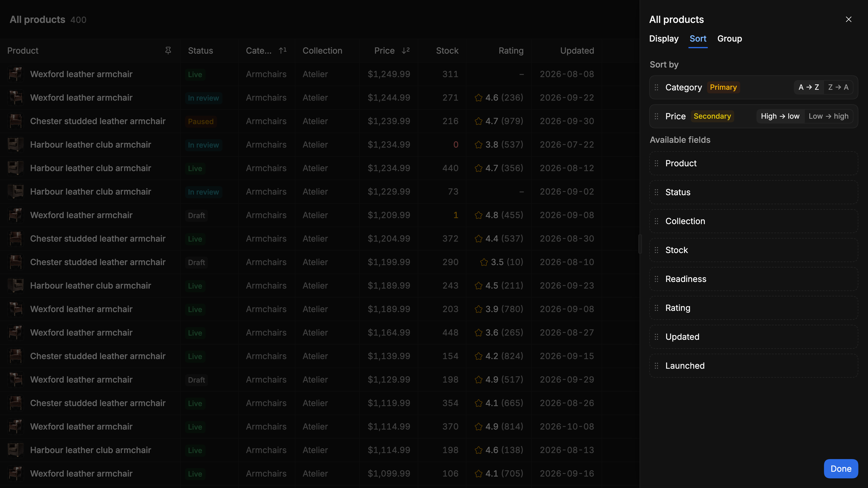Add Updated as a sort field
This screenshot has height=488, width=868.
(753, 337)
